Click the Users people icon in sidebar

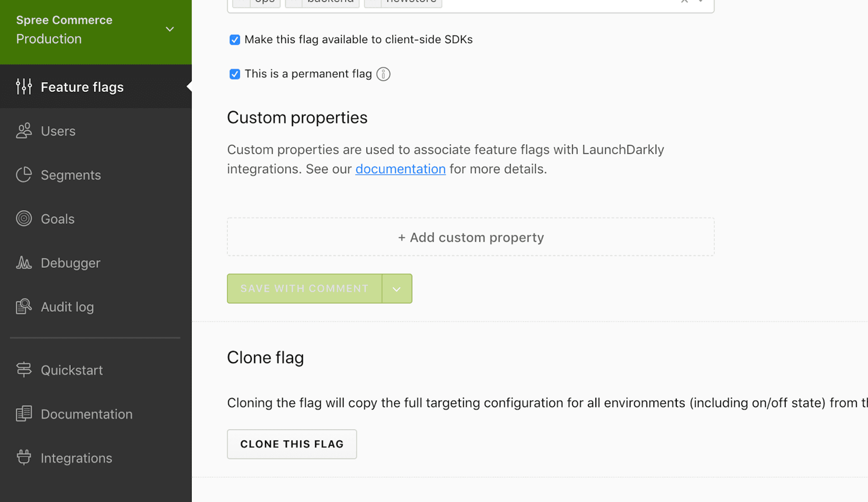[x=24, y=131]
